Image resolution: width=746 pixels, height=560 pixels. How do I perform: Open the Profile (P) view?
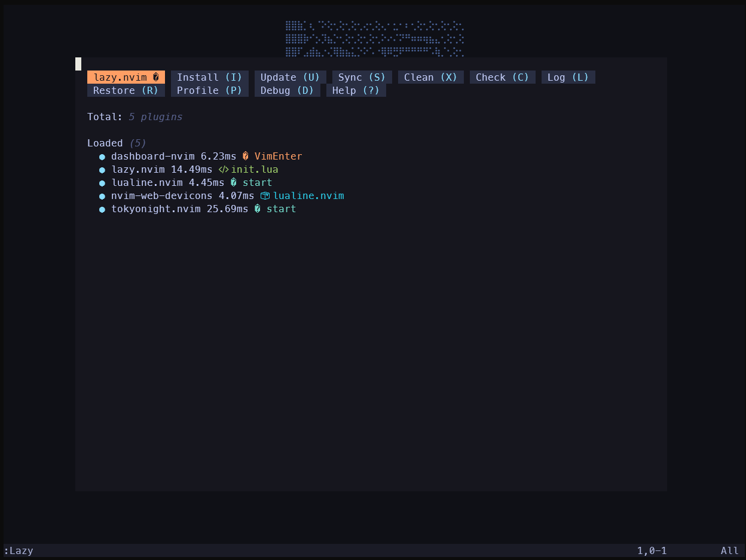click(x=209, y=90)
